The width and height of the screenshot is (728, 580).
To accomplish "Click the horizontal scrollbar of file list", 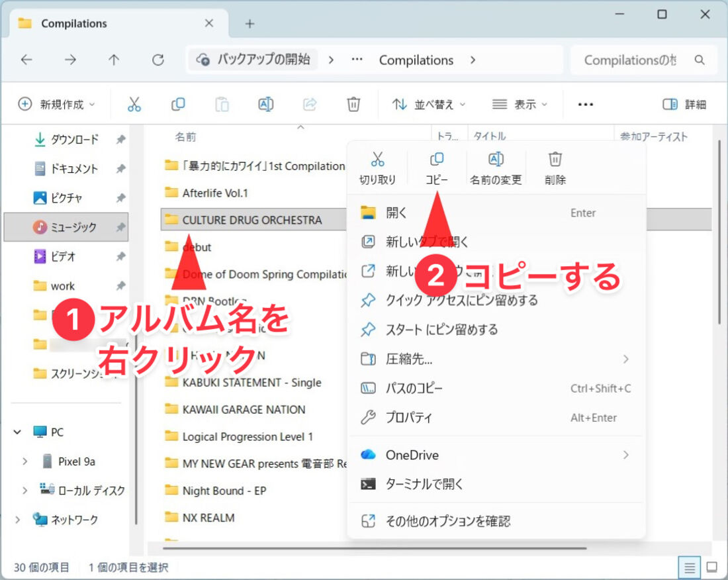I will coord(375,548).
